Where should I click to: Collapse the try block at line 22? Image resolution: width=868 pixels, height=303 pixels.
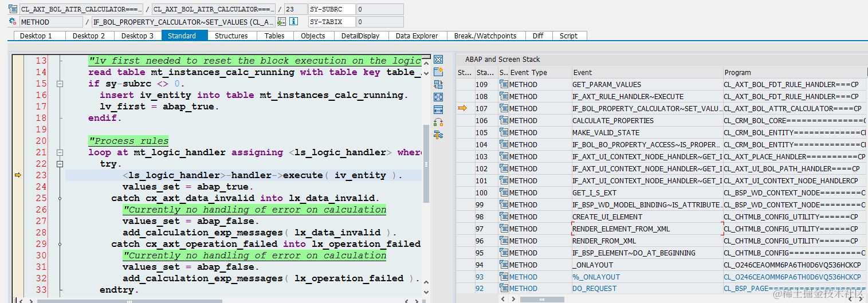point(60,164)
